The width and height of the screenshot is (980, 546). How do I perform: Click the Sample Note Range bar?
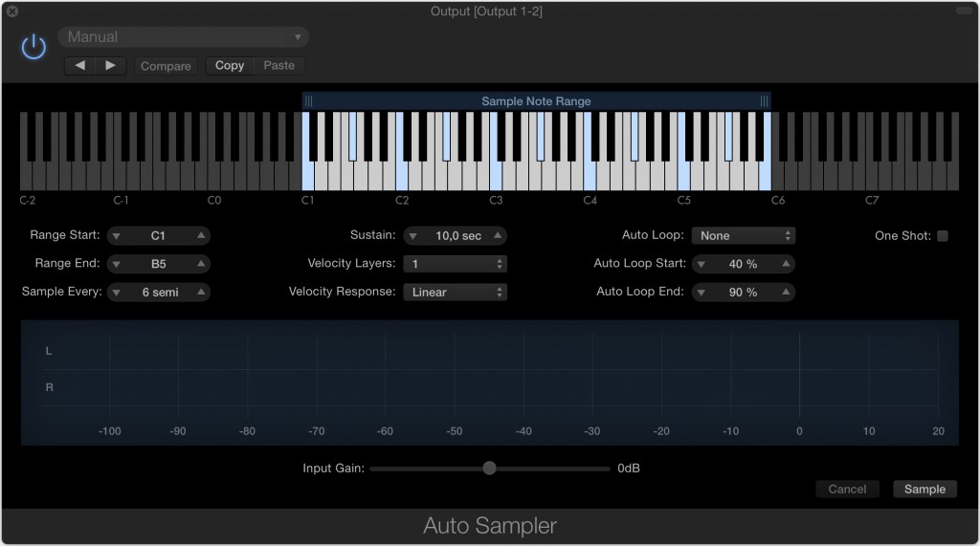point(536,101)
